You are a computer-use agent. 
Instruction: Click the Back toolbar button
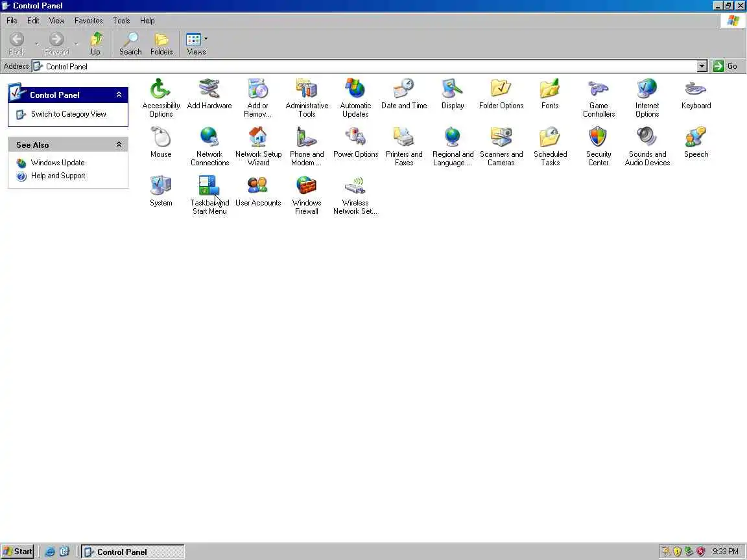tap(17, 44)
